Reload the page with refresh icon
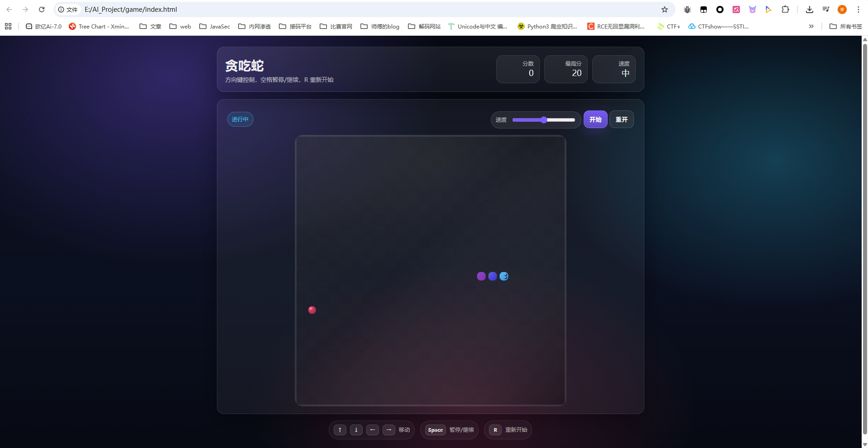This screenshot has height=448, width=868. (42, 10)
